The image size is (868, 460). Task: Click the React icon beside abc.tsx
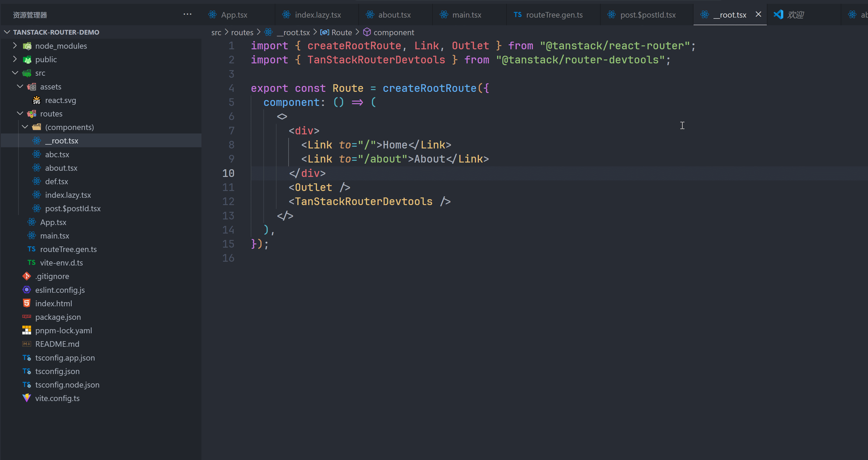click(x=36, y=154)
